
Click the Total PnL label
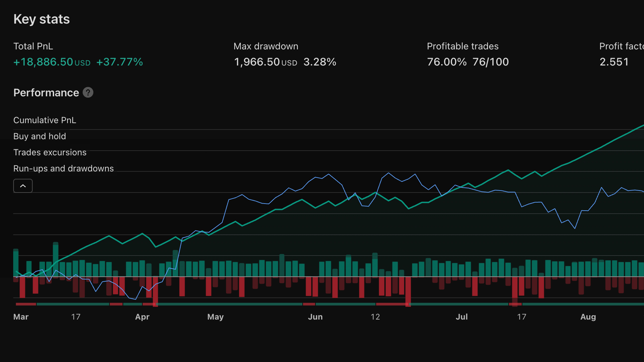[33, 46]
